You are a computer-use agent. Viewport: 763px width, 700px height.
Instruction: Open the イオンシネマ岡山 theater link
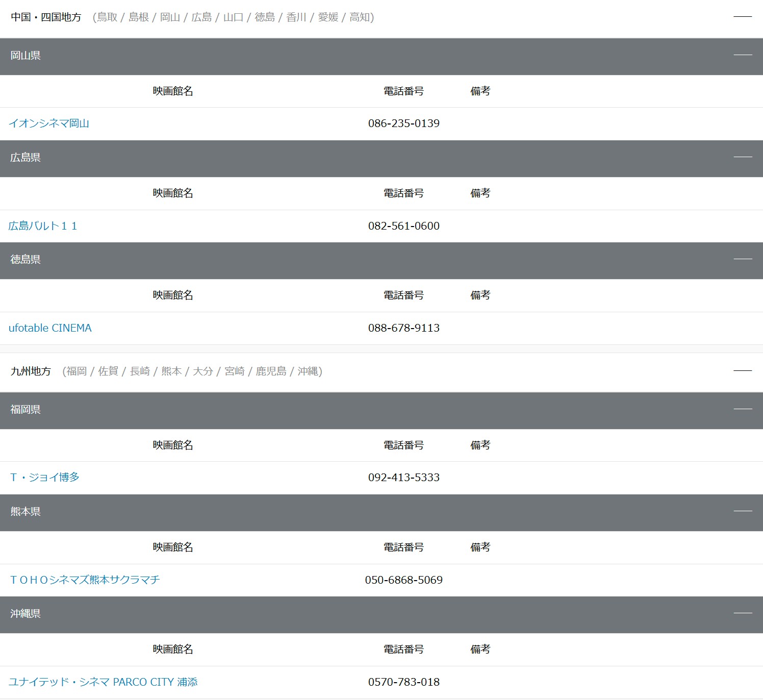49,123
